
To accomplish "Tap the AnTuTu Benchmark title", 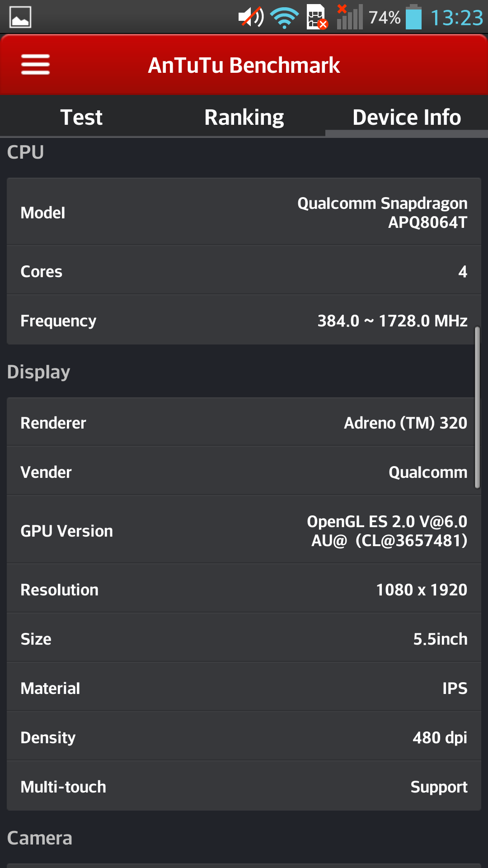I will tap(244, 65).
